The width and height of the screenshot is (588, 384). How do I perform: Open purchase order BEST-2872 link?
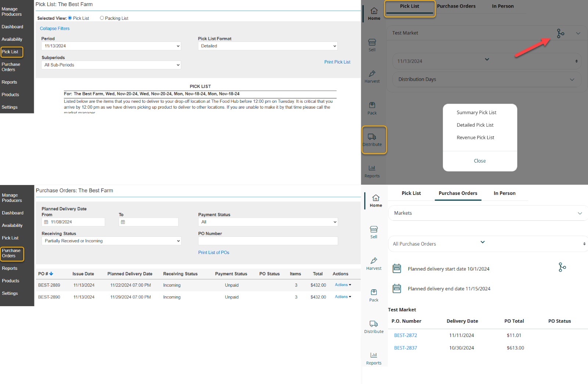[405, 335]
